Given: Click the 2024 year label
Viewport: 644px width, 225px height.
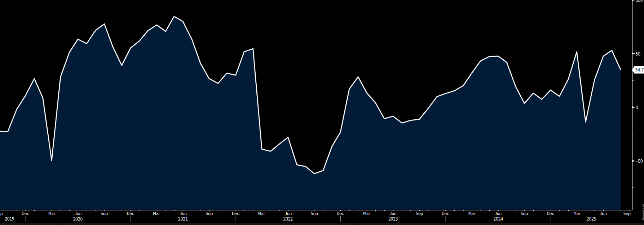Looking at the screenshot, I should click(x=498, y=219).
